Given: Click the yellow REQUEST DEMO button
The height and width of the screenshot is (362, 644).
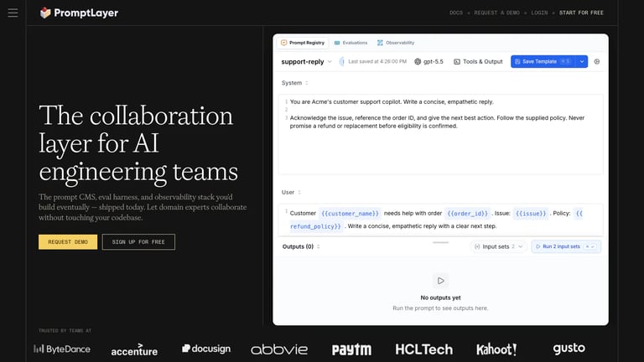Looking at the screenshot, I should click(x=68, y=241).
